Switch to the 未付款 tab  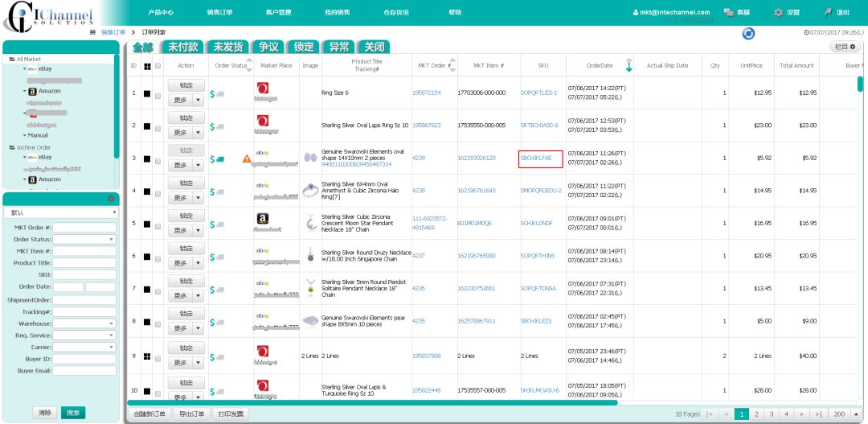point(183,47)
